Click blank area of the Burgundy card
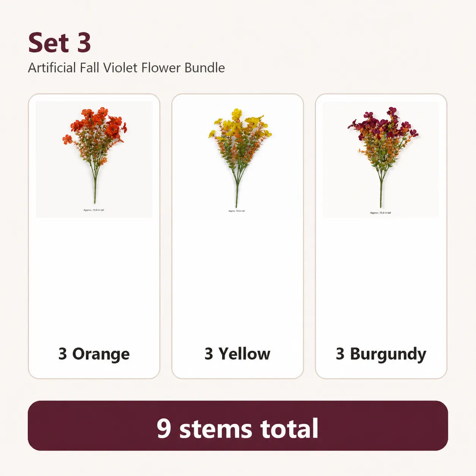The image size is (476, 476). [381, 281]
